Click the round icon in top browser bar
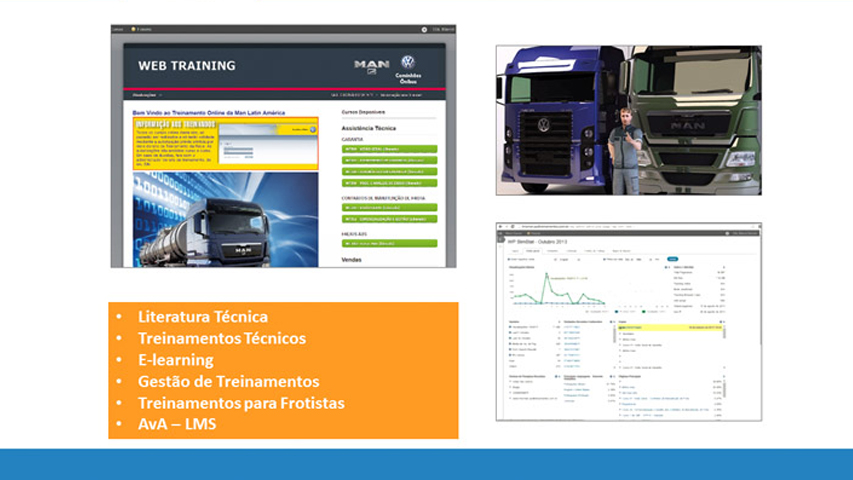Screen dimensions: 853x480 tap(424, 30)
